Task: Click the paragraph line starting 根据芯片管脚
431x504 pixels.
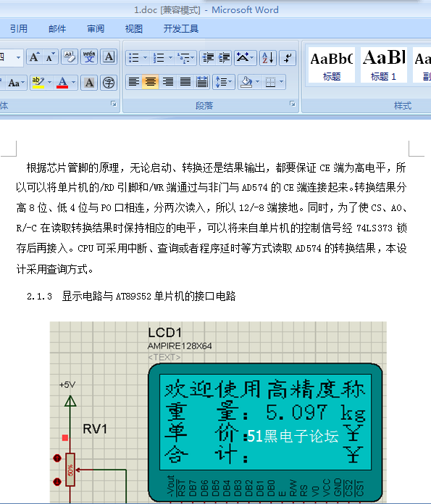Action: click(216, 168)
